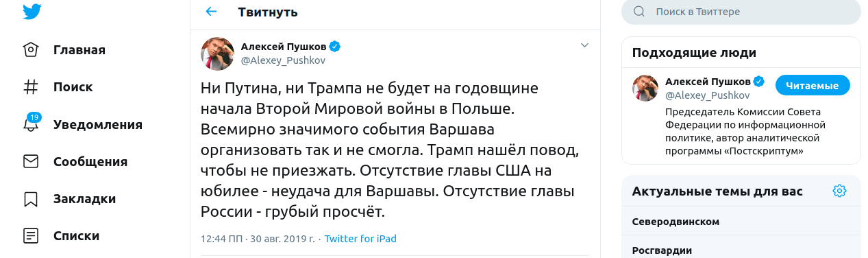Open the Уведомления menu item
The height and width of the screenshot is (258, 868).
coord(98,125)
